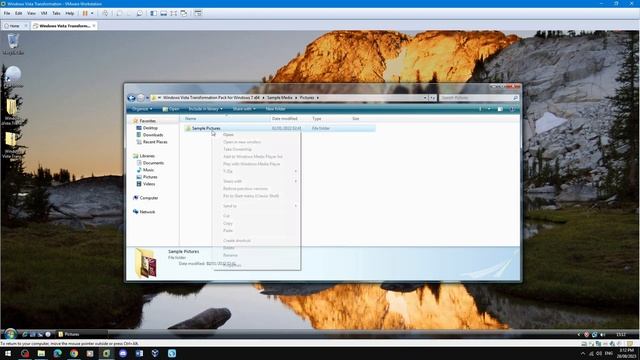The height and width of the screenshot is (360, 640).
Task: Expand the address bar history dropdown
Action: coord(425,98)
